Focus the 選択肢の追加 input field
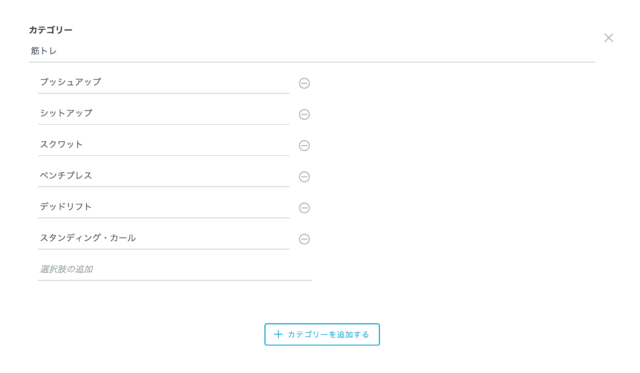Screen dimensions: 640x373 (x=175, y=269)
